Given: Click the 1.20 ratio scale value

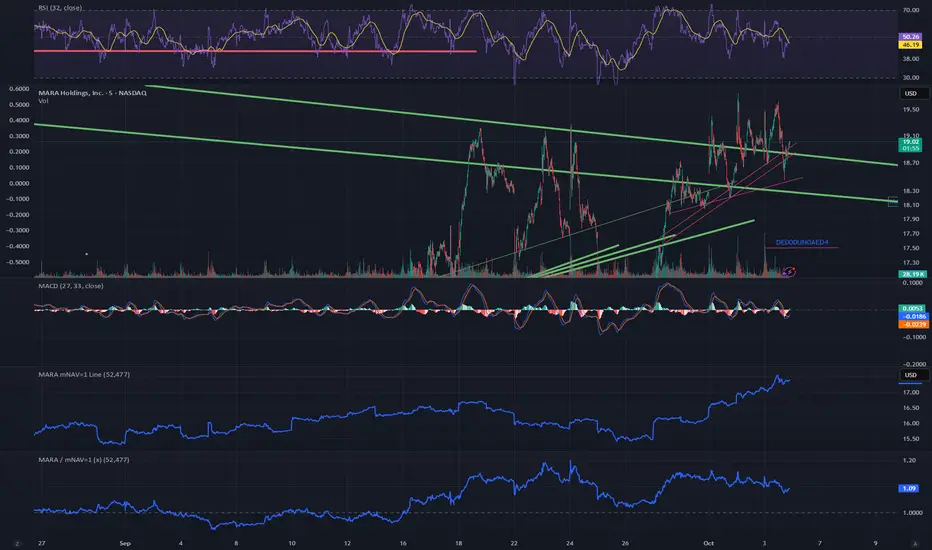Looking at the screenshot, I should pos(909,460).
